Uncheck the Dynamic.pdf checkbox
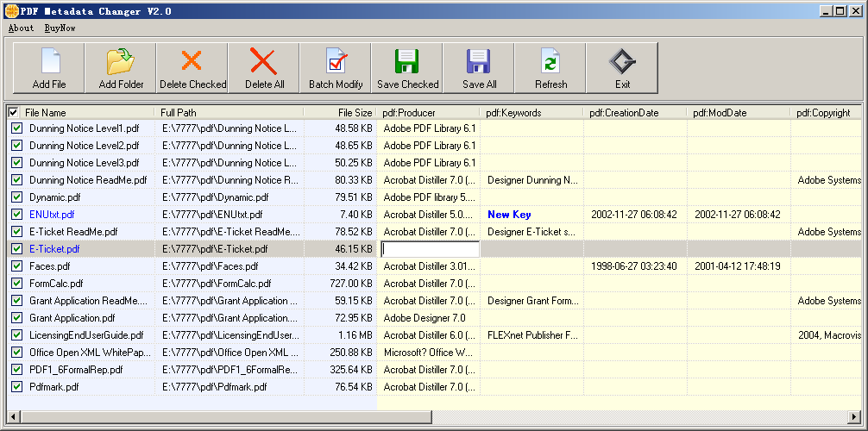Image resolution: width=868 pixels, height=431 pixels. click(x=16, y=197)
